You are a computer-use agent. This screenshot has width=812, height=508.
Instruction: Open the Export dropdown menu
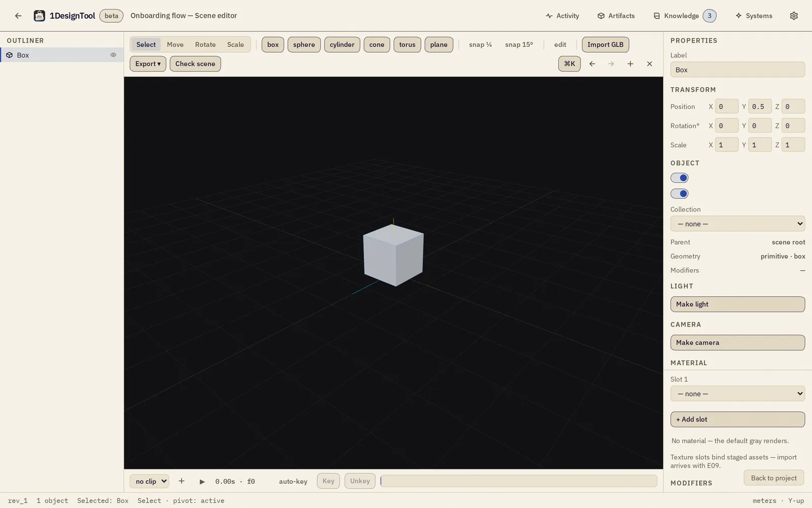[x=148, y=63]
